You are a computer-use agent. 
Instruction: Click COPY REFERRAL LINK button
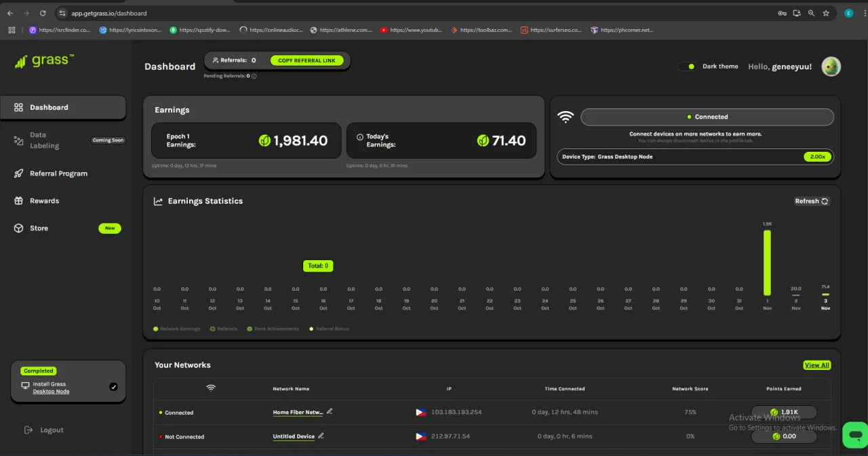tap(307, 60)
